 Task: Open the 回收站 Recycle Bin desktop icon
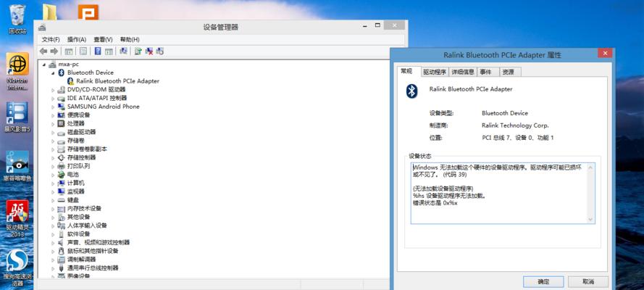pyautogui.click(x=17, y=19)
